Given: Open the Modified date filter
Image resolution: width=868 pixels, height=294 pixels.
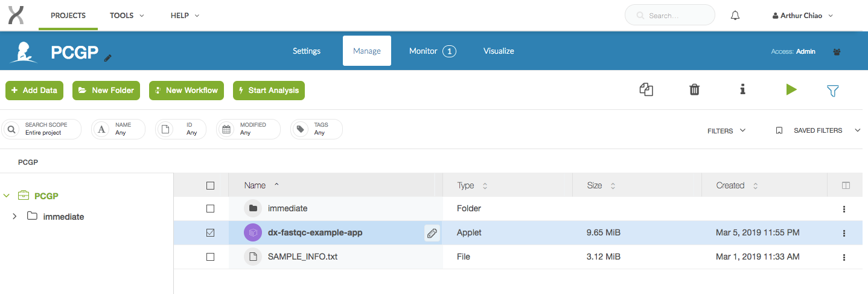Looking at the screenshot, I should tap(249, 129).
